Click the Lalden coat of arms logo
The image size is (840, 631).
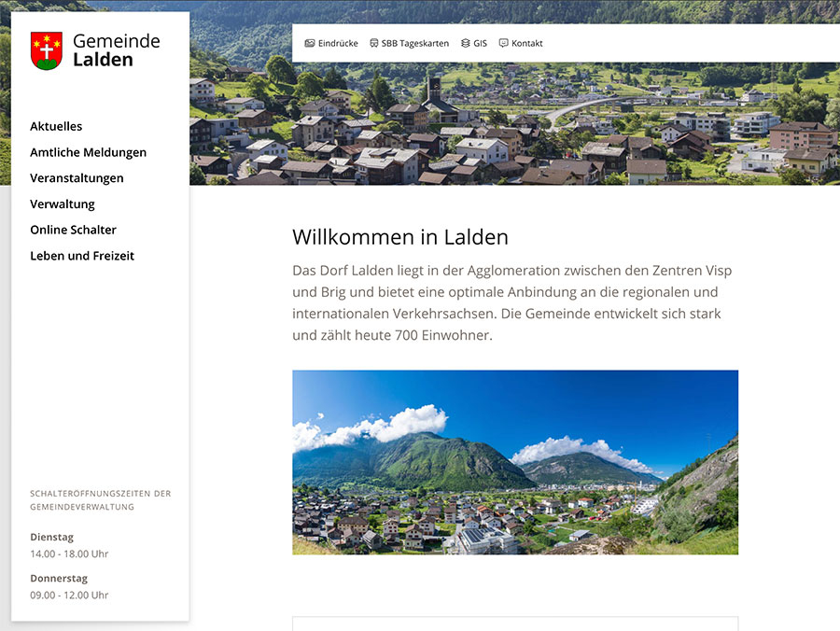pyautogui.click(x=47, y=51)
